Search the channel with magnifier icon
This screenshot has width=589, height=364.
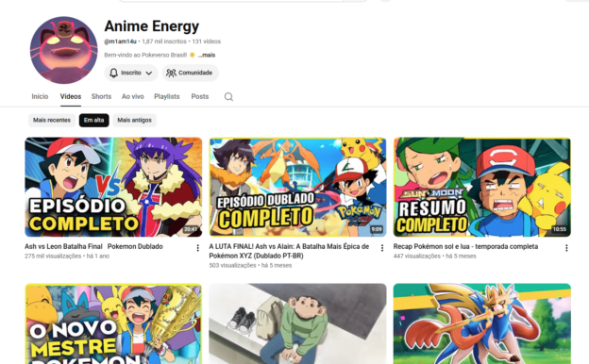[228, 97]
